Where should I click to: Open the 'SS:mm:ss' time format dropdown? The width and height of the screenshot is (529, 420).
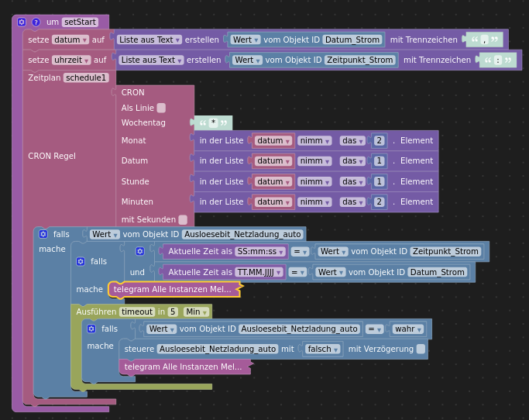pyautogui.click(x=260, y=252)
